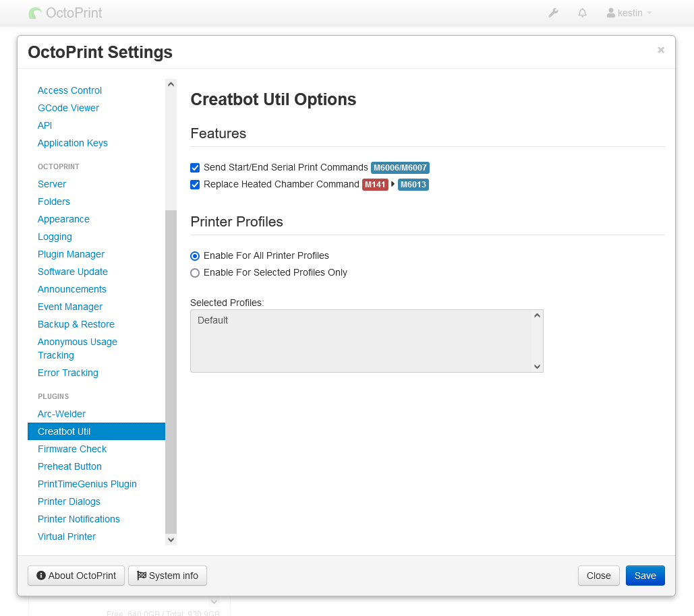Select Enable For All Printer Profiles
This screenshot has height=616, width=694.
[x=195, y=256]
